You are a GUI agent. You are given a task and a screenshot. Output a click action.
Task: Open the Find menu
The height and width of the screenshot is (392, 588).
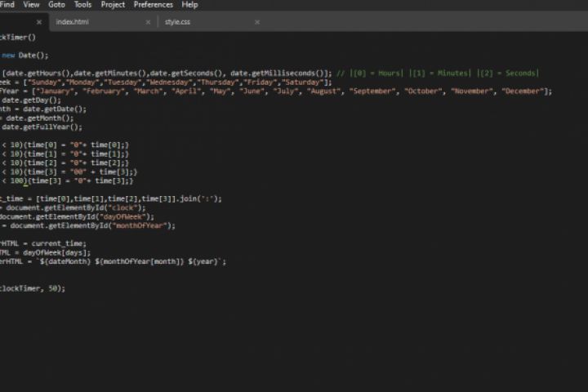[7, 5]
